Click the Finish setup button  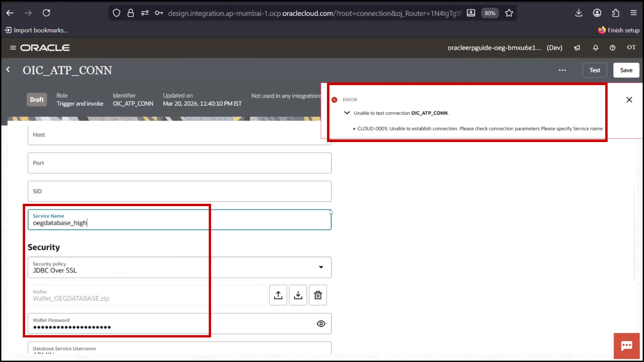[x=619, y=30]
